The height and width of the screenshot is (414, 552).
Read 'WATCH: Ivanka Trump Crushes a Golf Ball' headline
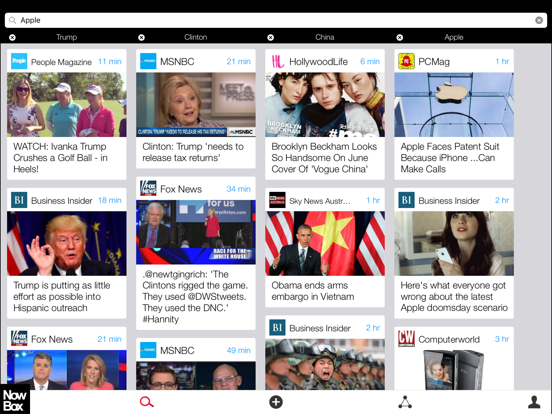60,158
